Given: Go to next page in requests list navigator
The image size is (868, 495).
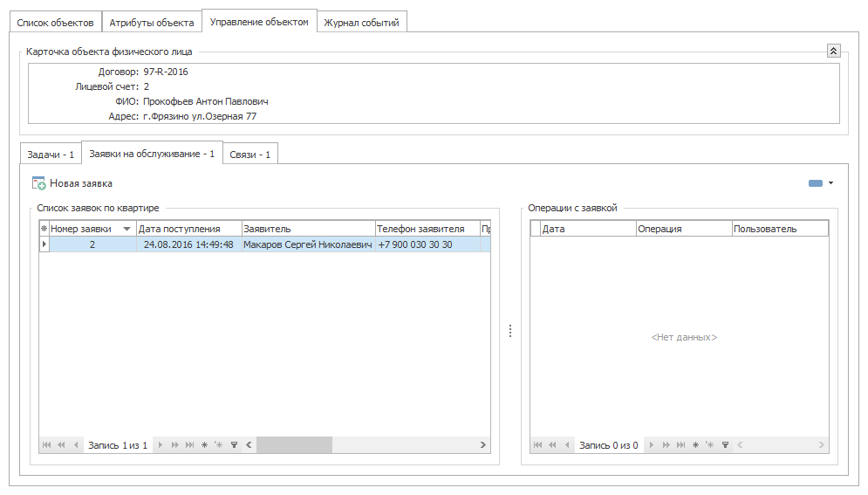Looking at the screenshot, I should pyautogui.click(x=175, y=444).
